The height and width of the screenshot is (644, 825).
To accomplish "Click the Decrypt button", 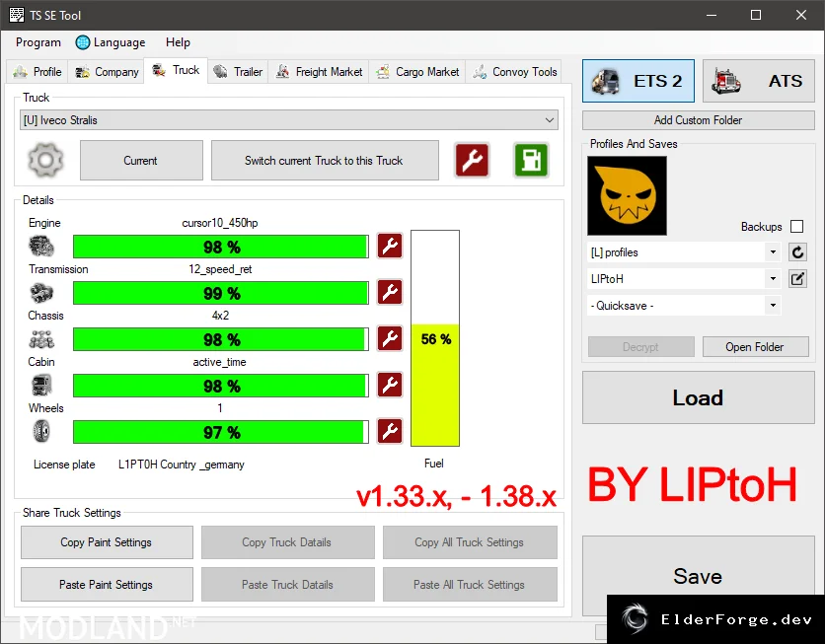I will [x=640, y=347].
